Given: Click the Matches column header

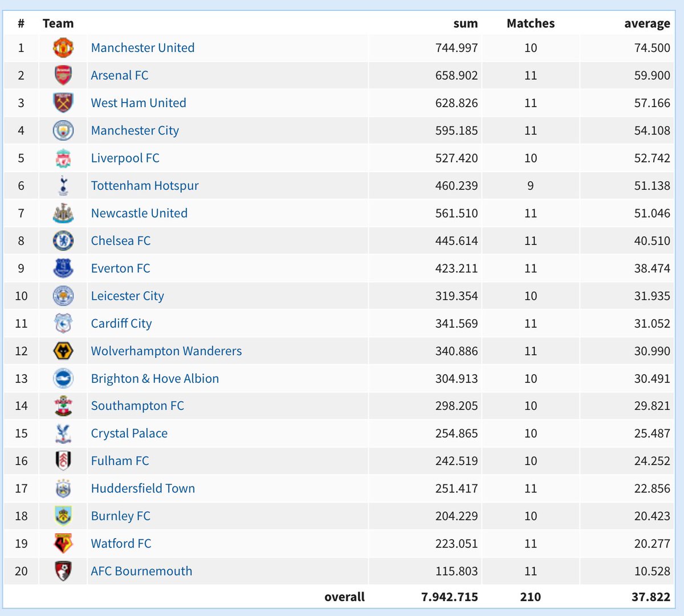Looking at the screenshot, I should [530, 23].
